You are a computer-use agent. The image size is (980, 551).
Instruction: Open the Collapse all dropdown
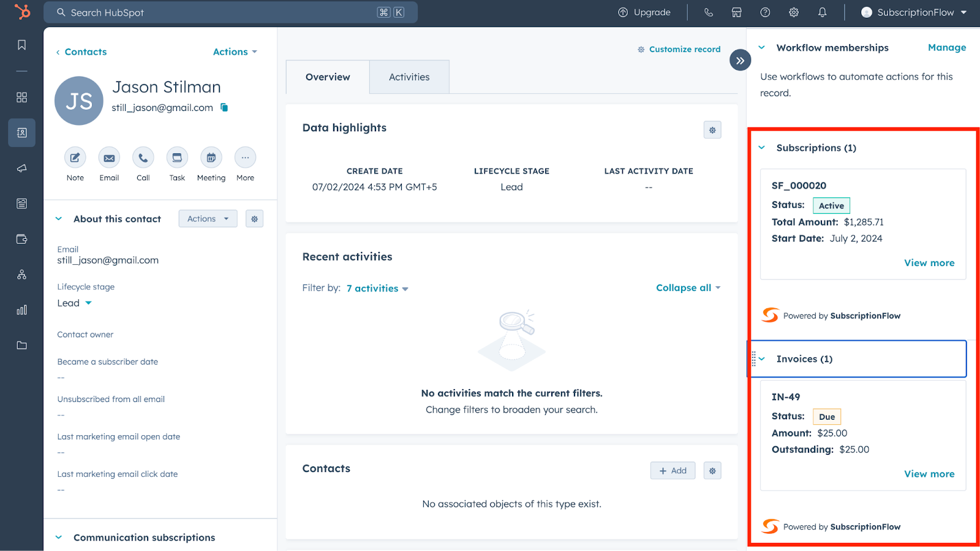(x=688, y=287)
